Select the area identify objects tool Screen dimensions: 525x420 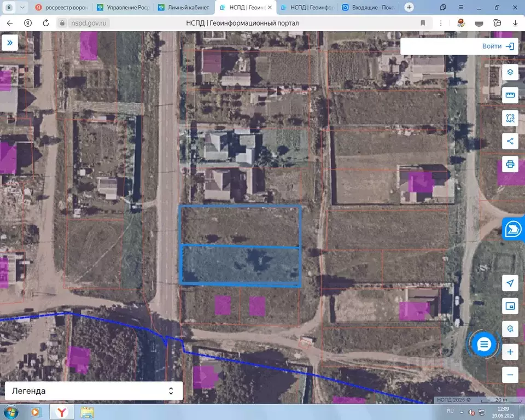510,118
